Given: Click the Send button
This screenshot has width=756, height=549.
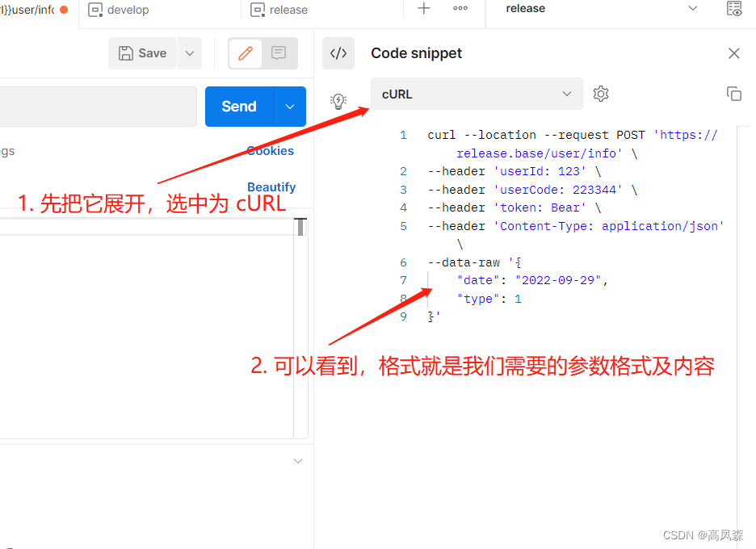Looking at the screenshot, I should pyautogui.click(x=239, y=107).
